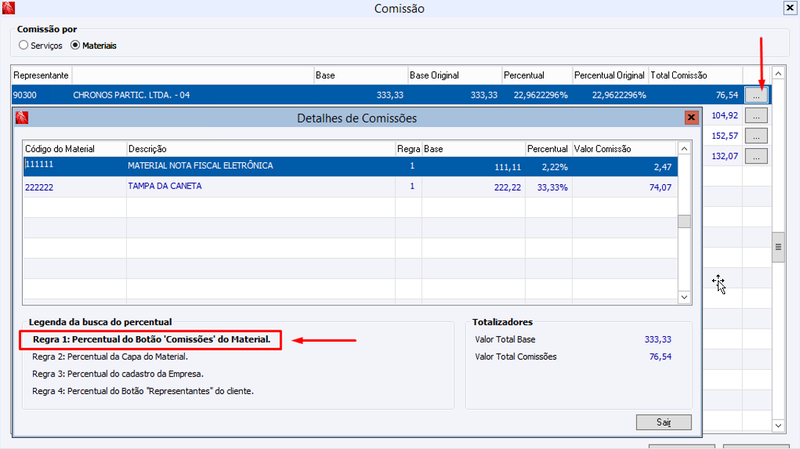Select the TAMPA DA CANETA row
The height and width of the screenshot is (449, 800).
[x=351, y=187]
